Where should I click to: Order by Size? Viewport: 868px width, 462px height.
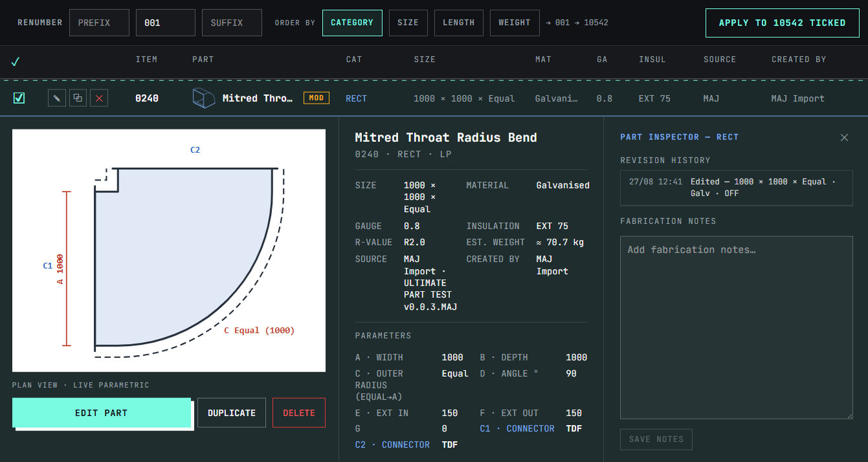pyautogui.click(x=408, y=23)
